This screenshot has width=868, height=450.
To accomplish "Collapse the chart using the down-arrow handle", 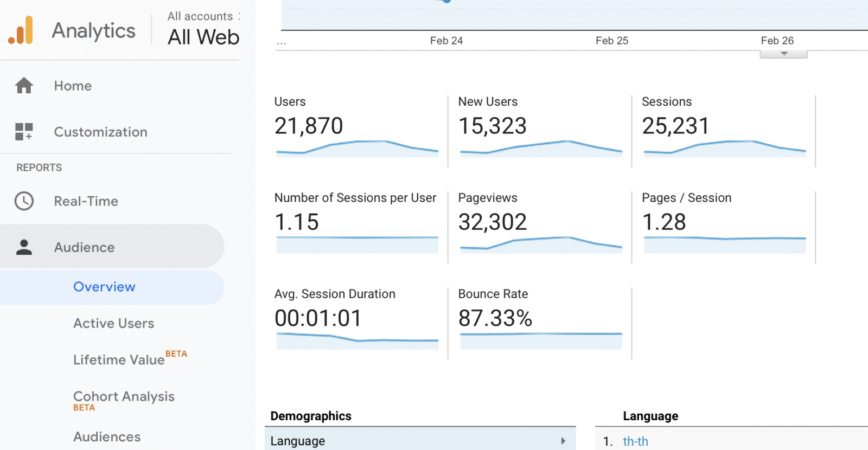I will coord(783,54).
